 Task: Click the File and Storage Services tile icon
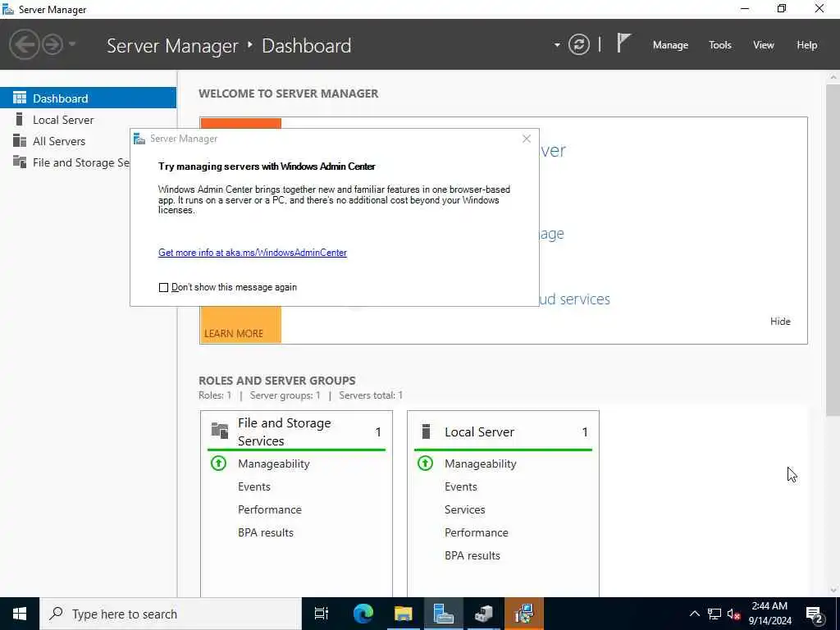click(220, 430)
